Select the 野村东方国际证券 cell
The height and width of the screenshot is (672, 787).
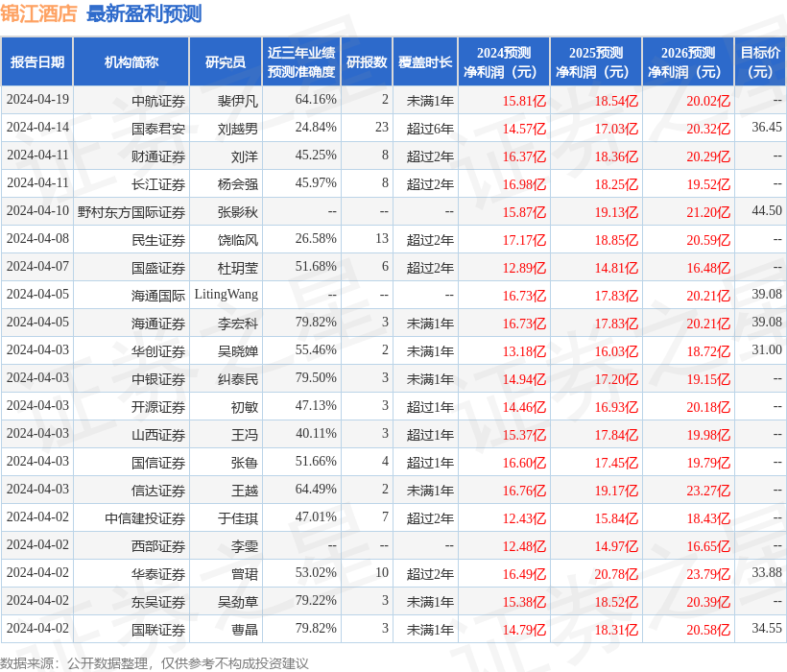tap(131, 212)
